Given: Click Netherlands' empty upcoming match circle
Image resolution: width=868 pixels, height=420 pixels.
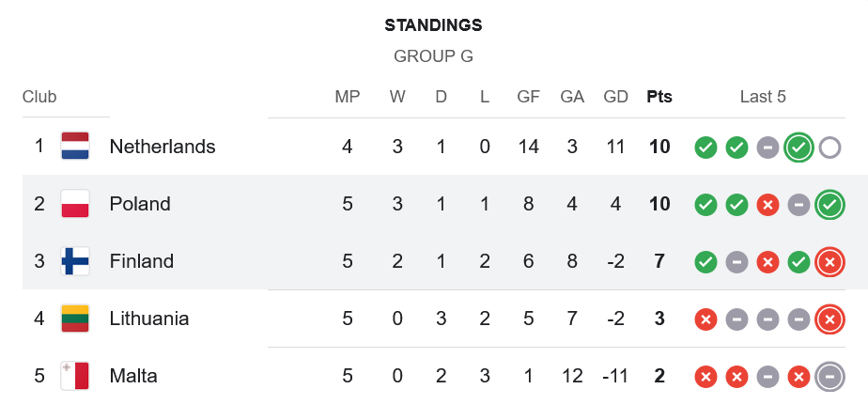Looking at the screenshot, I should [829, 148].
